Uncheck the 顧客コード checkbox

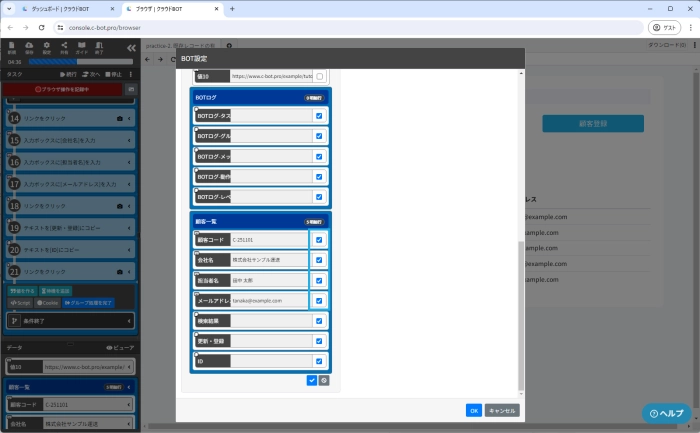tap(319, 240)
